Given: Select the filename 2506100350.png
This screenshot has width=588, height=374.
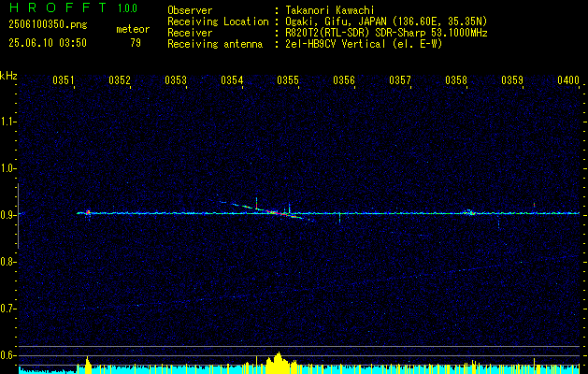Looking at the screenshot, I should [48, 24].
